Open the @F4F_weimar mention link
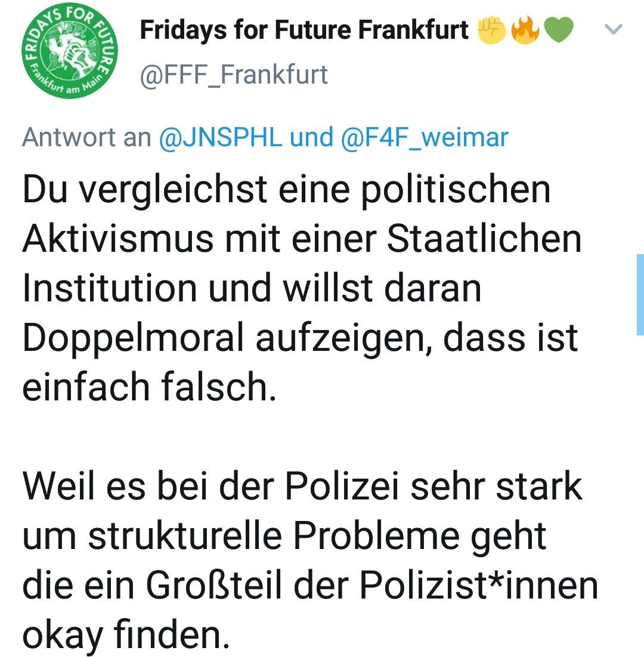 coord(424,138)
